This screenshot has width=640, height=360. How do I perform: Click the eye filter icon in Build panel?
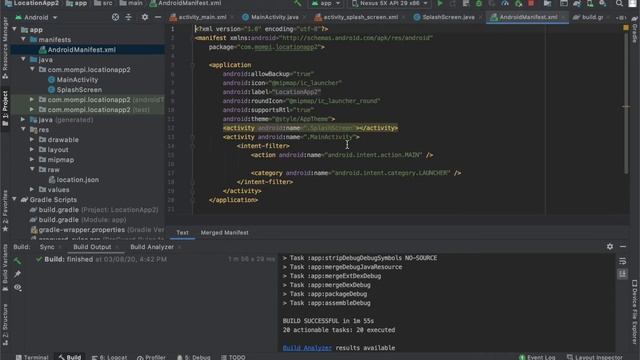pyautogui.click(x=18, y=288)
